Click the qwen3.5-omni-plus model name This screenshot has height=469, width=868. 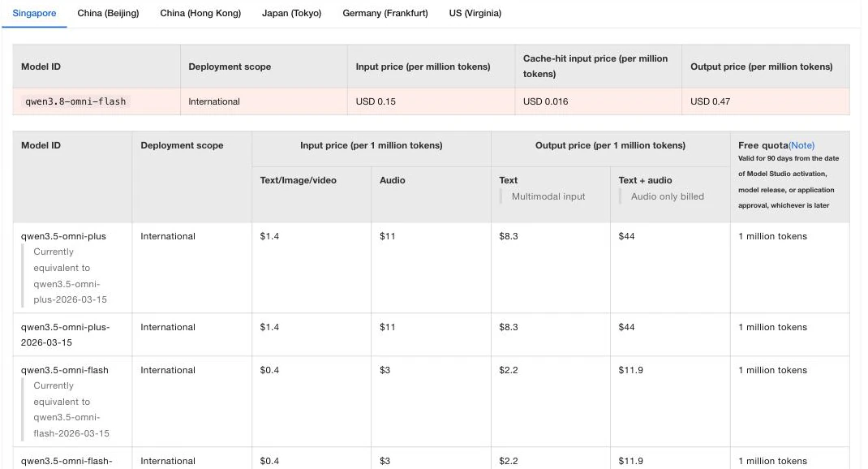coord(63,236)
